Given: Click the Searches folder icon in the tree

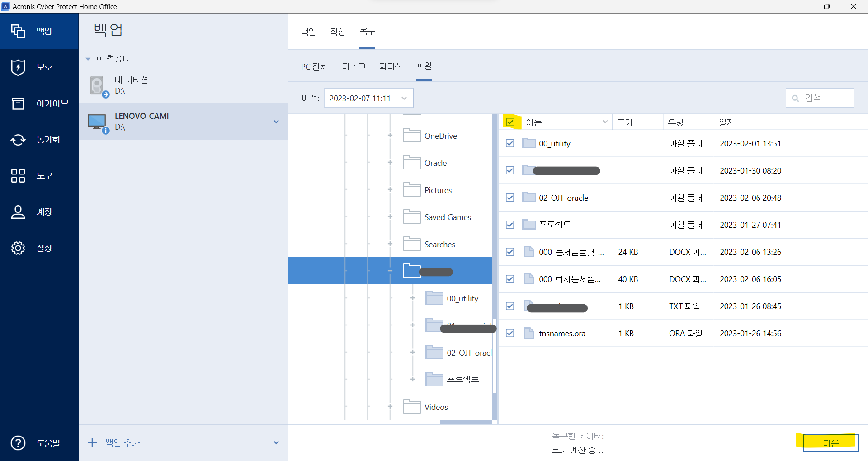Looking at the screenshot, I should (x=411, y=244).
